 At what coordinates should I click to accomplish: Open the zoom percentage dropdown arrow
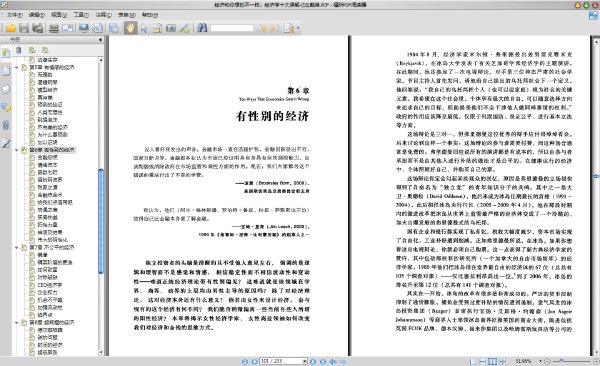[x=540, y=361]
